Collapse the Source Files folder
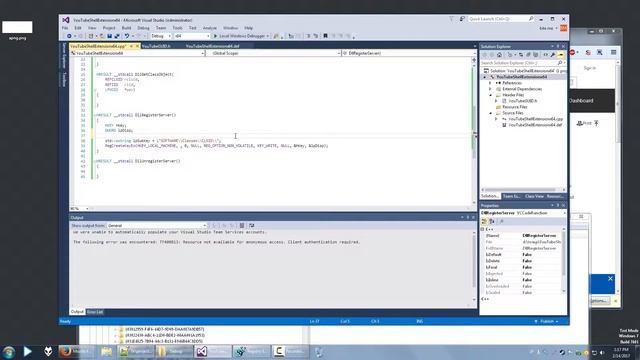This screenshot has height=360, width=640. (490, 113)
